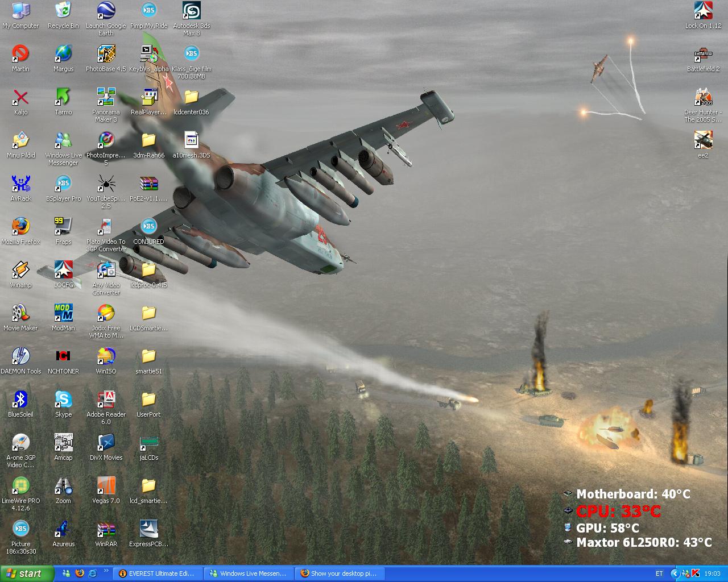Select the Adobe Reader 6.0 icon
The image size is (728, 582).
(106, 408)
